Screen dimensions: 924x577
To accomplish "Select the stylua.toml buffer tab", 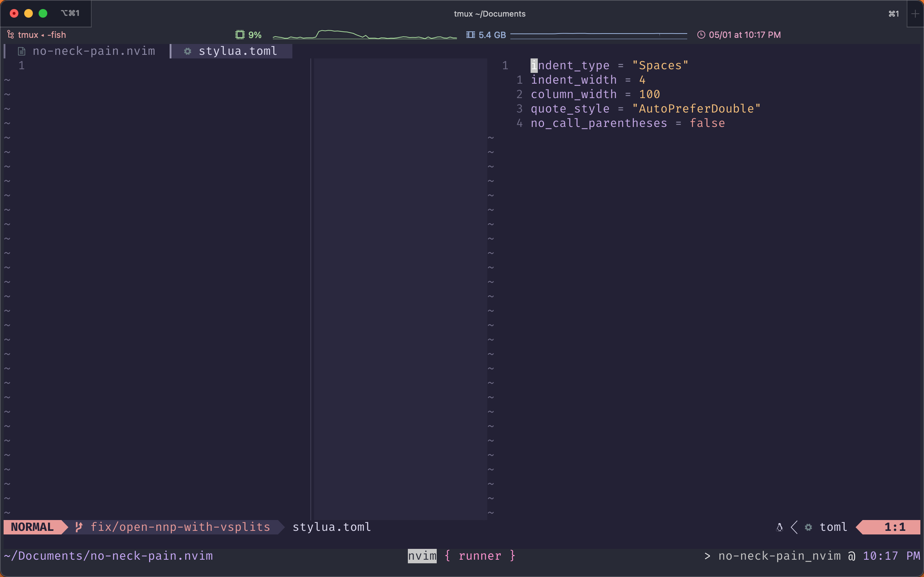I will 237,51.
